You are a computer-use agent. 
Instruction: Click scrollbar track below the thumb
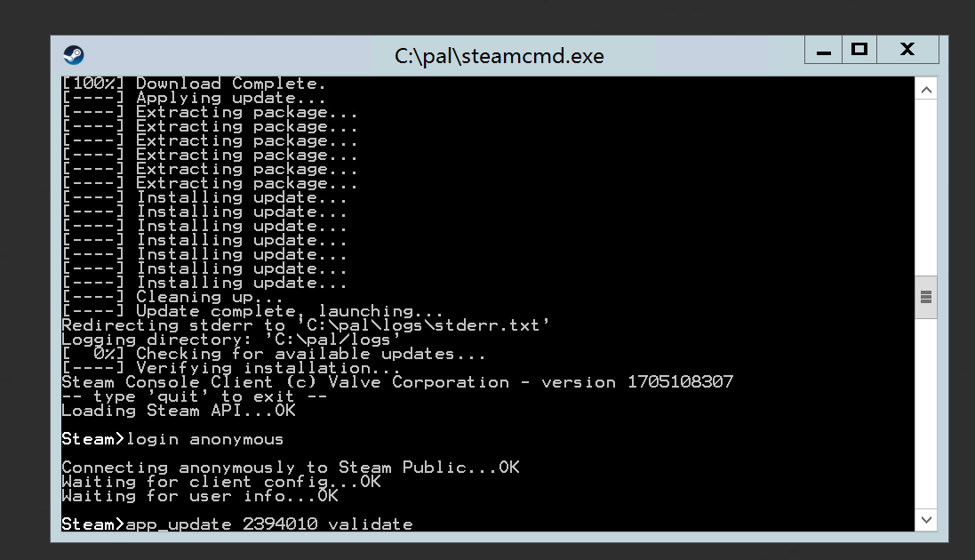926,413
